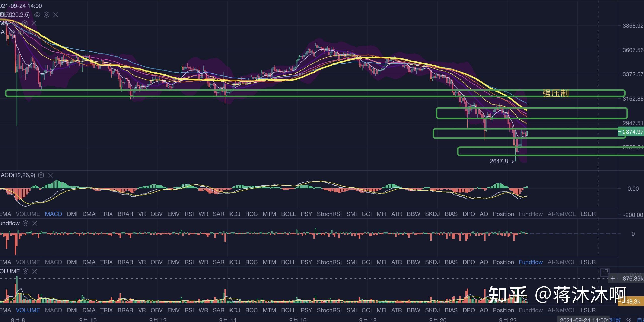Open settings icon beside MACD(12,26,9) label
The height and width of the screenshot is (322, 644).
click(x=41, y=175)
